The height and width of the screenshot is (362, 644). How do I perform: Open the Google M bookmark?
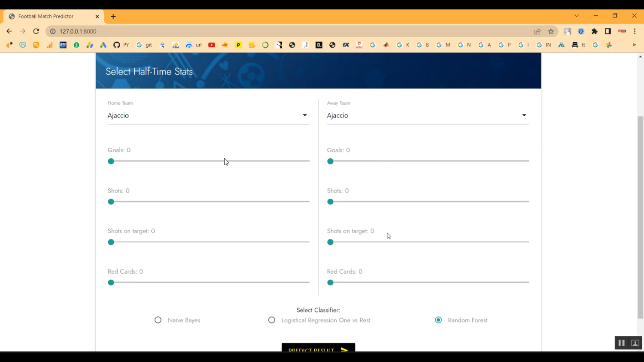click(443, 45)
